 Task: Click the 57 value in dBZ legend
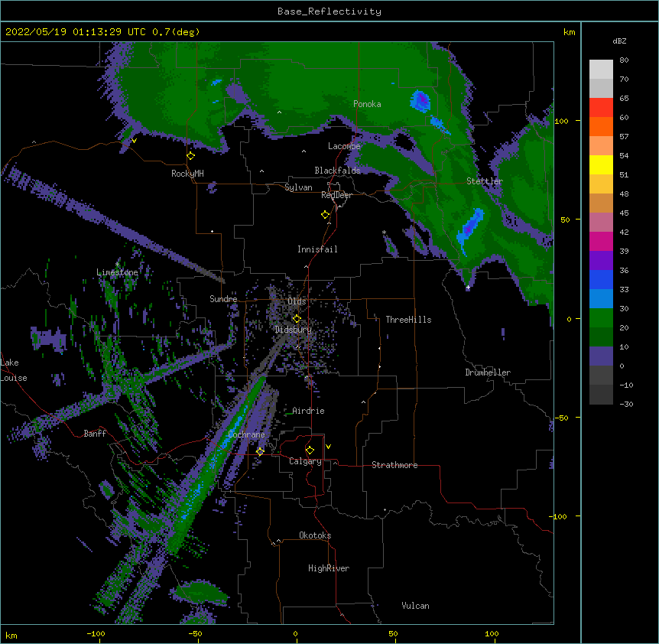pos(624,136)
